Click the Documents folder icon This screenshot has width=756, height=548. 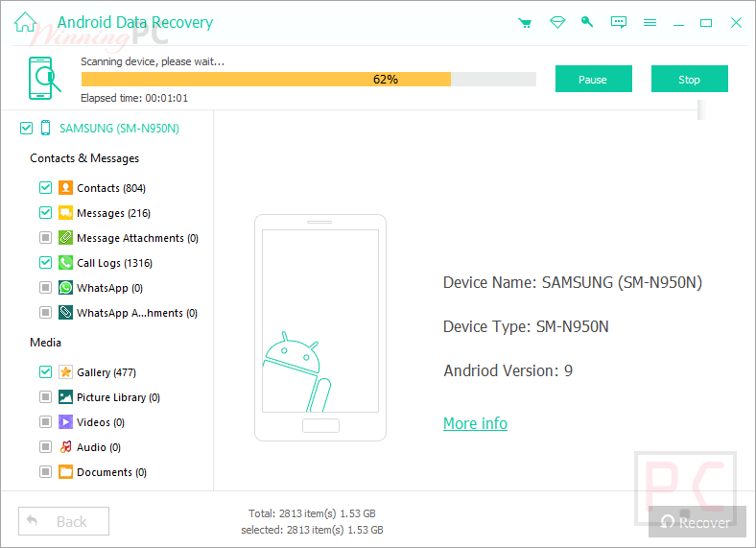click(65, 472)
